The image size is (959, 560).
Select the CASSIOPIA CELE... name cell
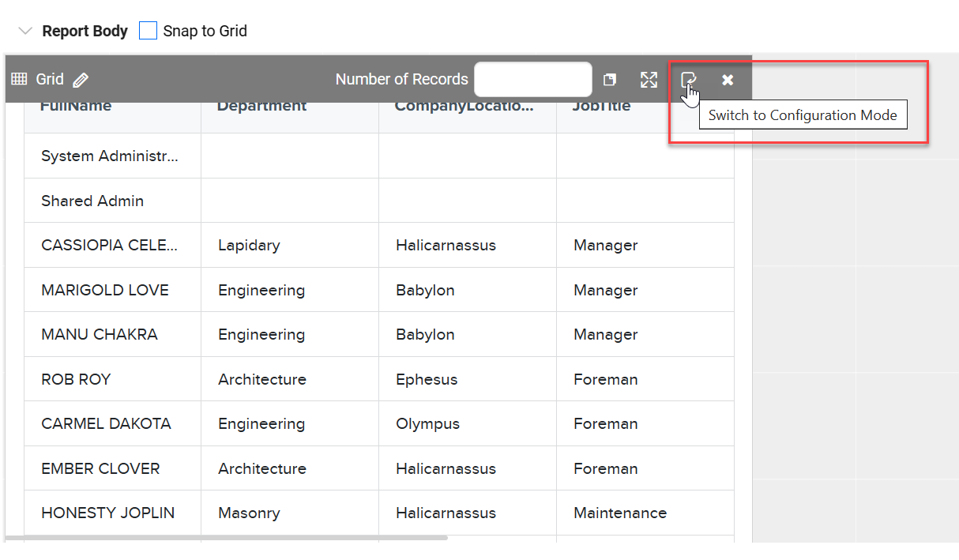112,245
